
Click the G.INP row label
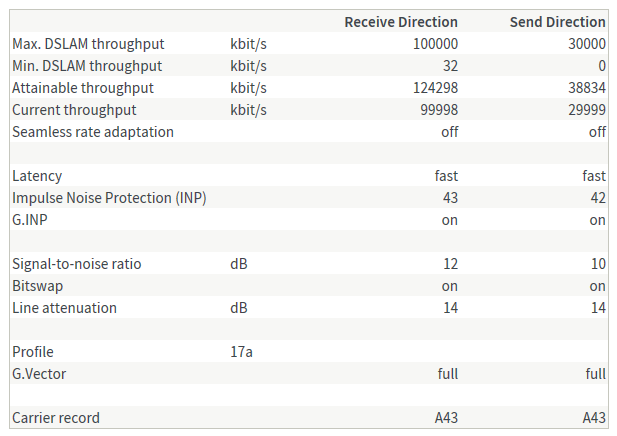pyautogui.click(x=31, y=220)
